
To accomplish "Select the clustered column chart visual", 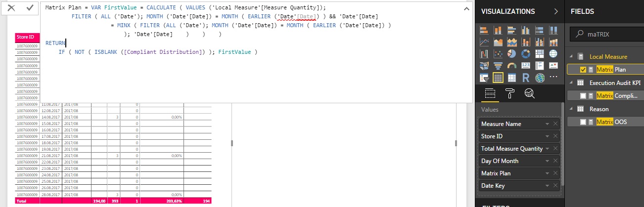I will coord(526,30).
